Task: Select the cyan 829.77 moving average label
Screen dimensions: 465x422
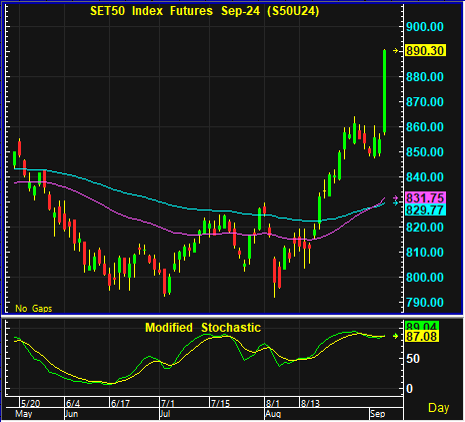Action: tap(425, 210)
